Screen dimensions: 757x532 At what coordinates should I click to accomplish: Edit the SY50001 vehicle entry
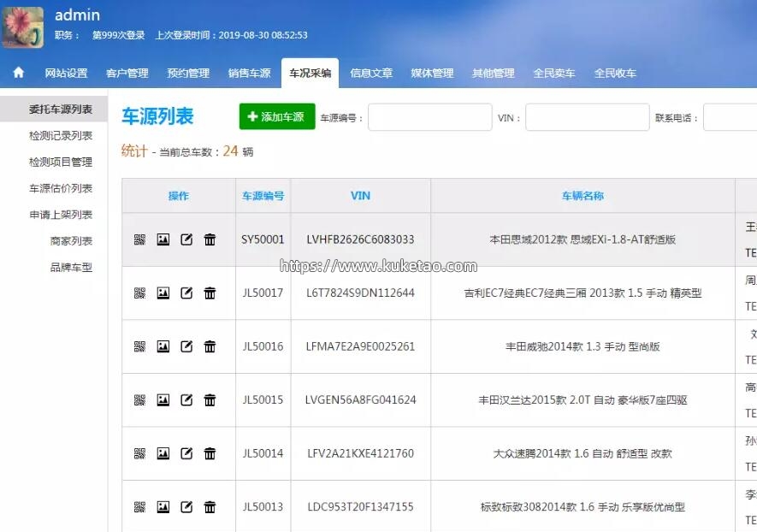pos(186,239)
